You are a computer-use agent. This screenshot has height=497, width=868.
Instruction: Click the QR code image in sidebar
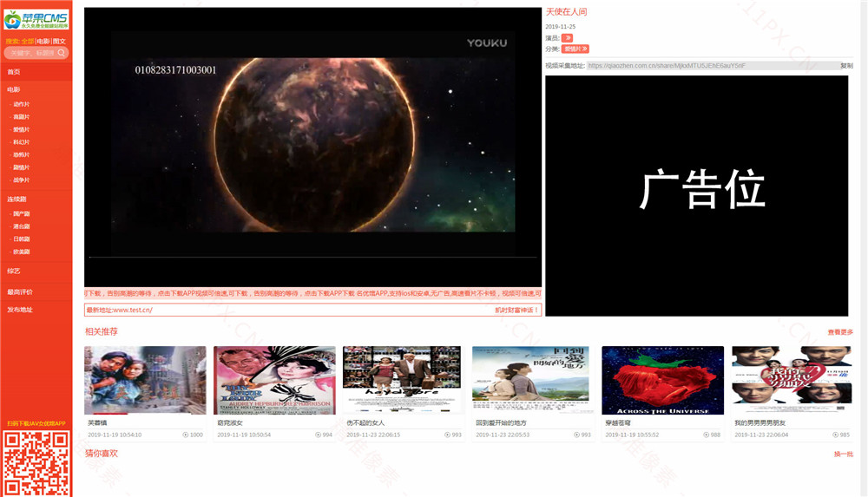click(x=36, y=463)
